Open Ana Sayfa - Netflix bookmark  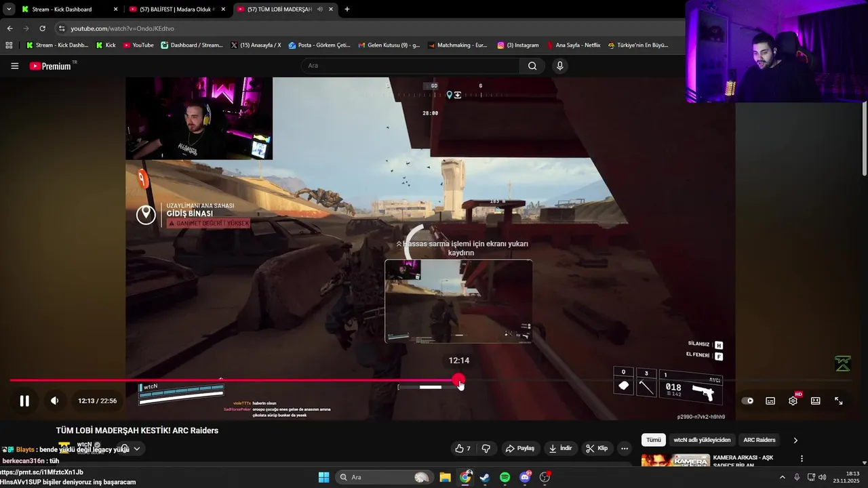573,45
